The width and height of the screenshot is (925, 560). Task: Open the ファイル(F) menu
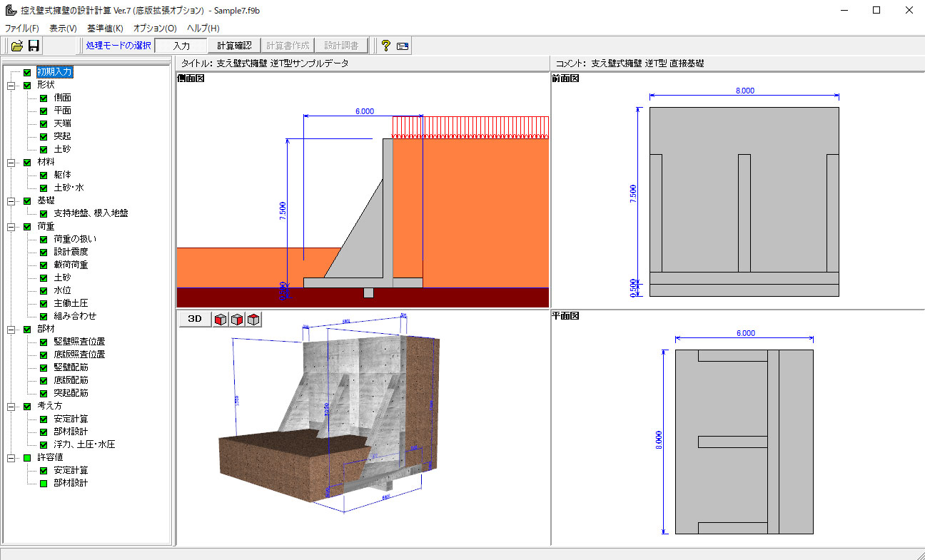(22, 29)
